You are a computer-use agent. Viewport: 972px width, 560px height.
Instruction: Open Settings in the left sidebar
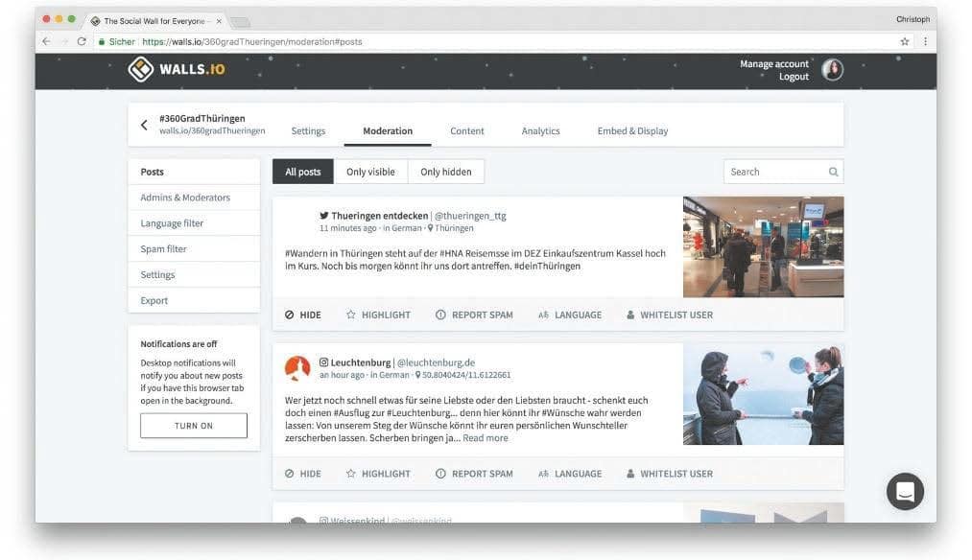[194, 274]
